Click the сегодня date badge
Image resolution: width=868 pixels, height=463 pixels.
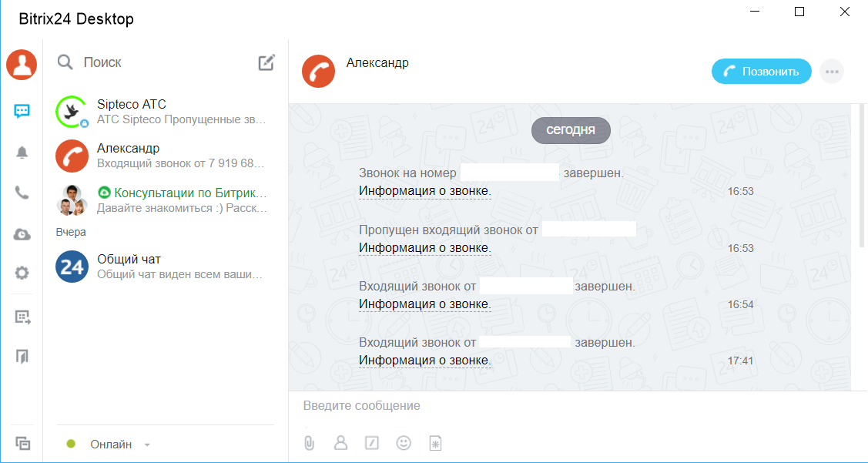pyautogui.click(x=571, y=130)
